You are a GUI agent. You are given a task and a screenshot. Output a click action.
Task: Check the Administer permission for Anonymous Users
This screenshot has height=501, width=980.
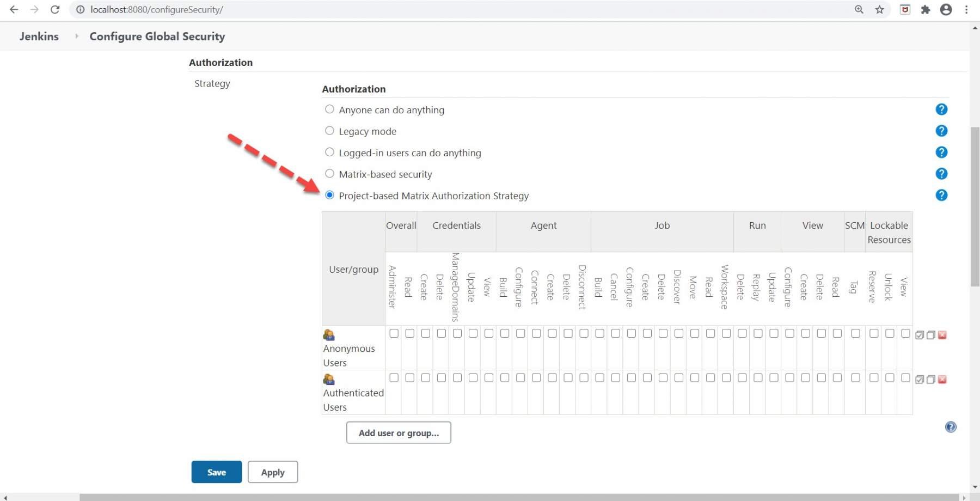393,333
